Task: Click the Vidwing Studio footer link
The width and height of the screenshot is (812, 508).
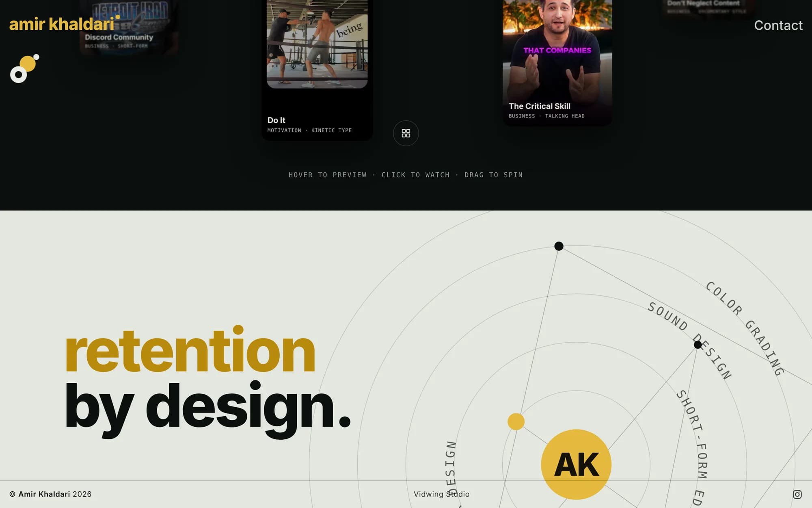Action: (x=441, y=494)
